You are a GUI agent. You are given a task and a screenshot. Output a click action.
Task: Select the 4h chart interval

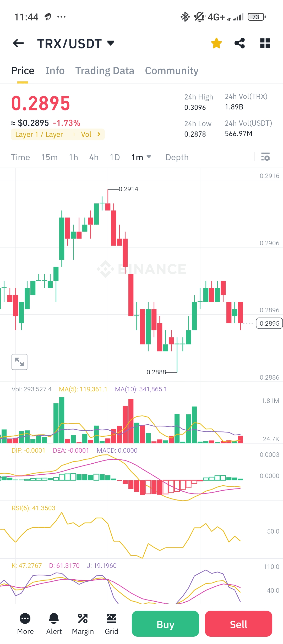pos(94,157)
